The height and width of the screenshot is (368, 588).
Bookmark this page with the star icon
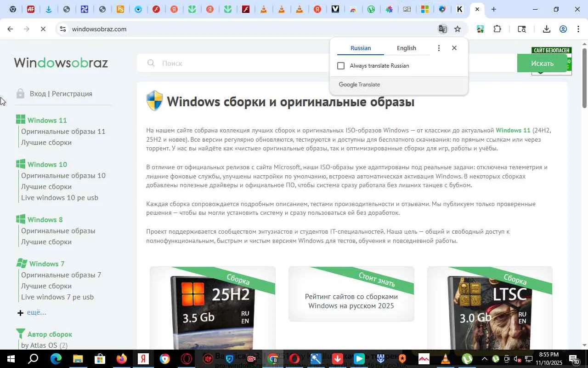tap(458, 29)
